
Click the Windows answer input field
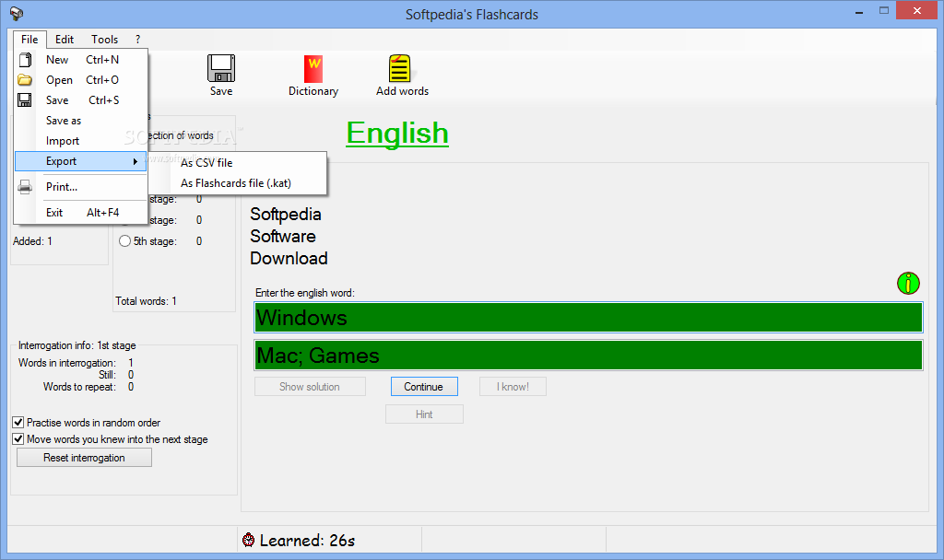point(588,317)
